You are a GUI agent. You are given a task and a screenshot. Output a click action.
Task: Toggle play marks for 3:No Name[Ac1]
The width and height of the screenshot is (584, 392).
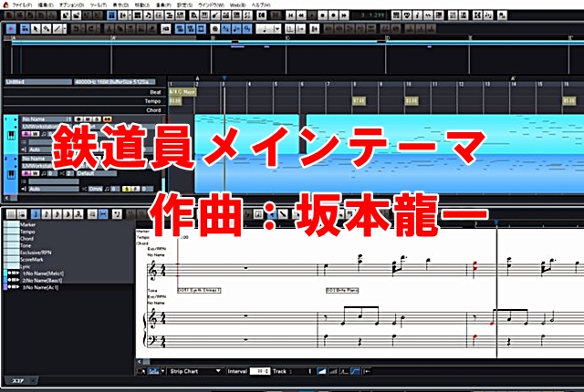14,287
